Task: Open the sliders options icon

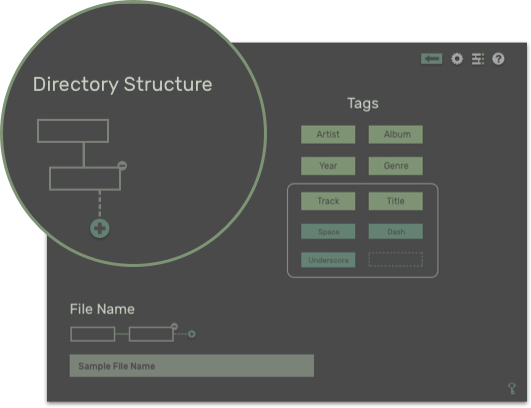Action: [x=478, y=59]
